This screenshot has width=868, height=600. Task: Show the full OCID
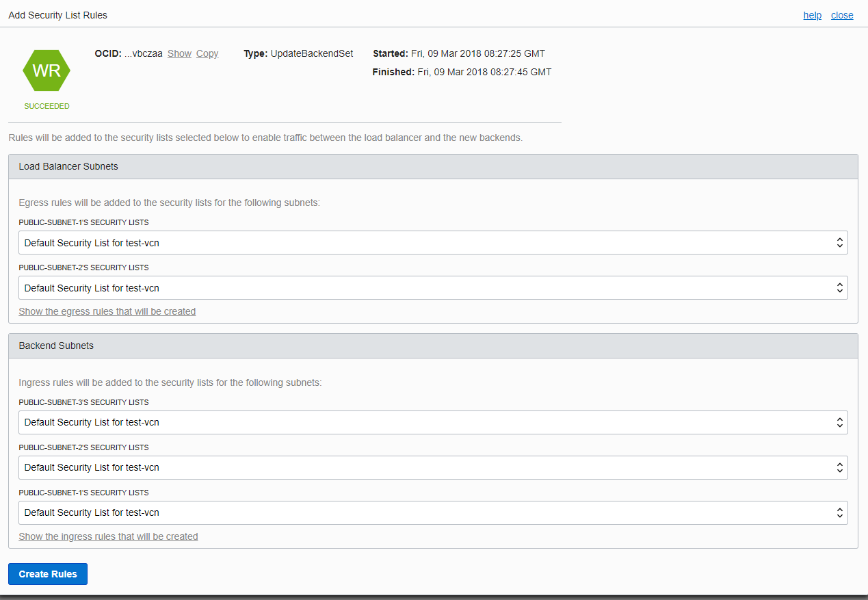coord(179,53)
